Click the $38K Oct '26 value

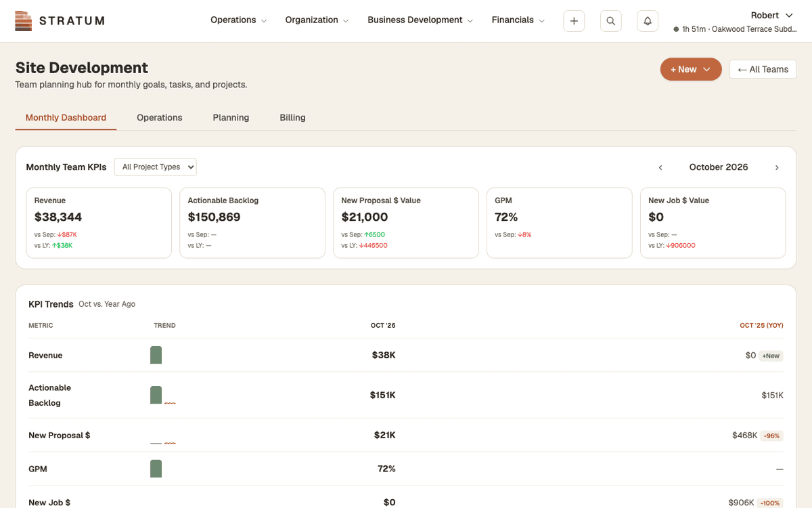tap(384, 355)
